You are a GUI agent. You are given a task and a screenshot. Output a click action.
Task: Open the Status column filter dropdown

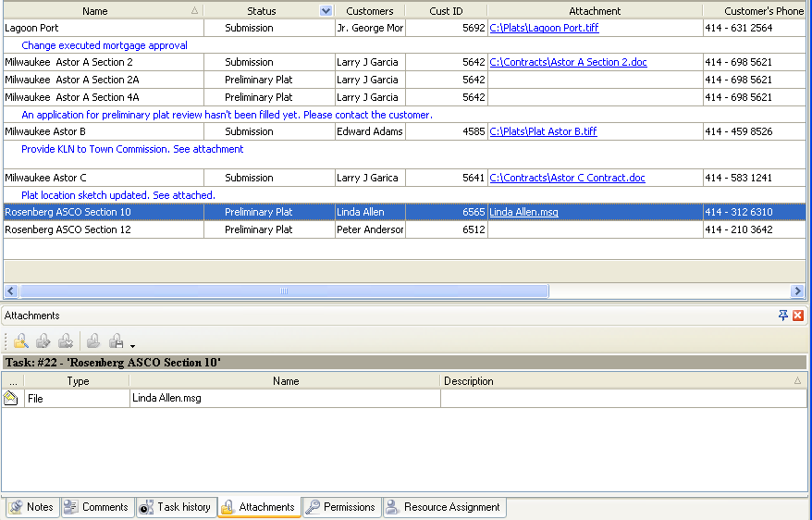tap(326, 11)
